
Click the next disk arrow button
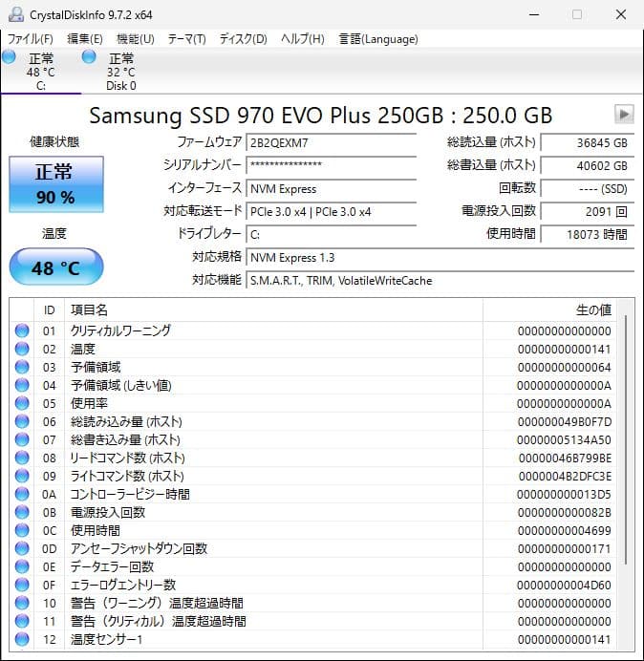pos(624,115)
